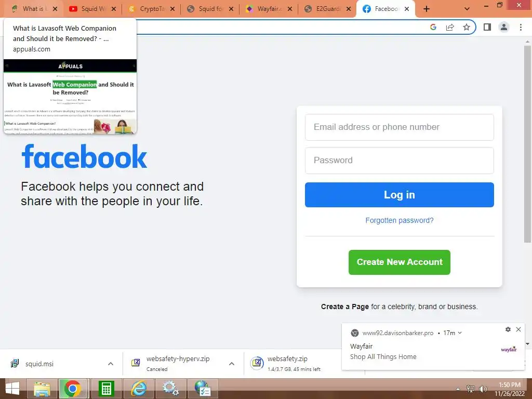The height and width of the screenshot is (399, 532).
Task: Launch Internet Explorer from taskbar
Action: tap(139, 389)
